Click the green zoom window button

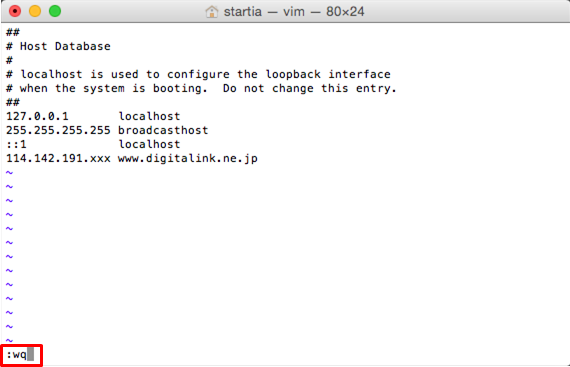[x=55, y=11]
